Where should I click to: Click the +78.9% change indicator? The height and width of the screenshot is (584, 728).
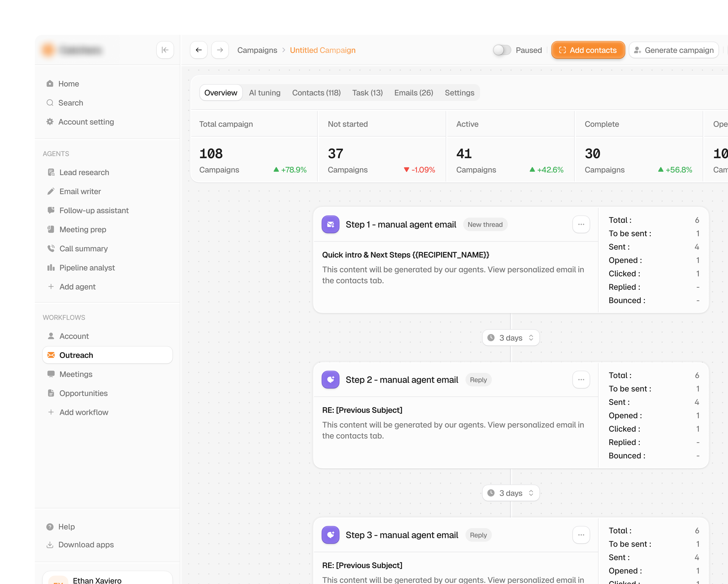coord(290,169)
